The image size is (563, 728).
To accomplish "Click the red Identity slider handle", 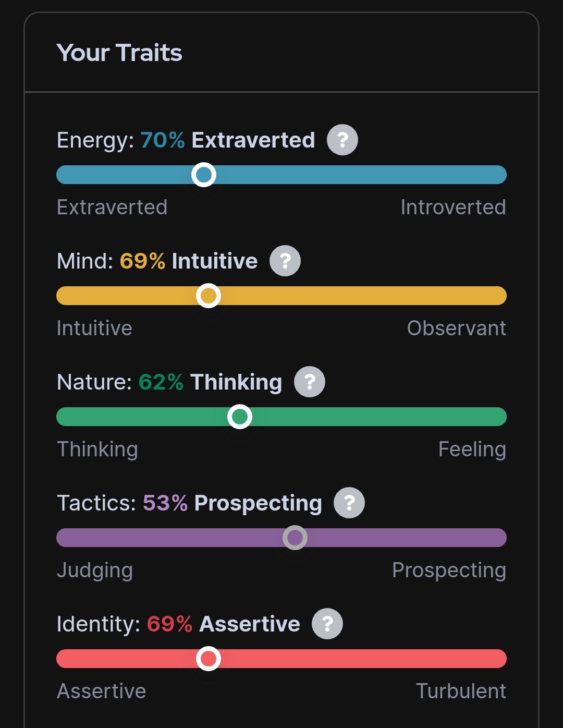I will 209,659.
